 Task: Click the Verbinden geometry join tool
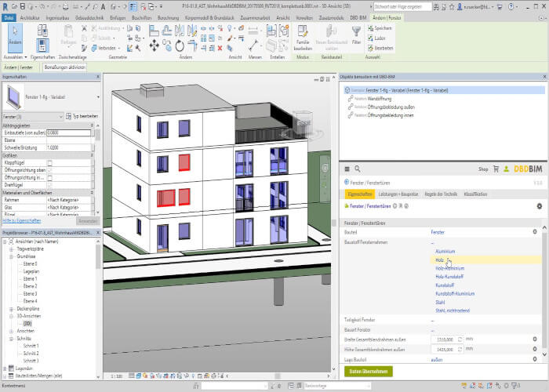pos(104,48)
